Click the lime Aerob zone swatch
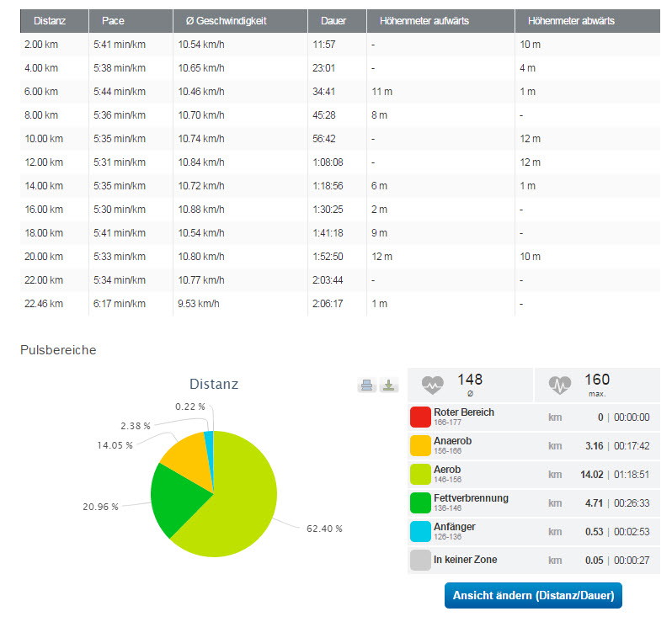Screen dimensions: 672x622 coord(419,475)
